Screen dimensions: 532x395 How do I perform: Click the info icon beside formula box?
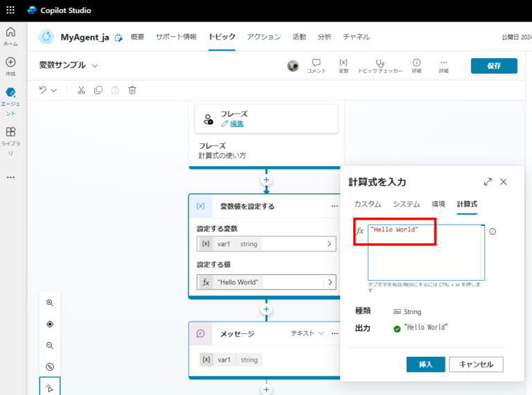[493, 231]
